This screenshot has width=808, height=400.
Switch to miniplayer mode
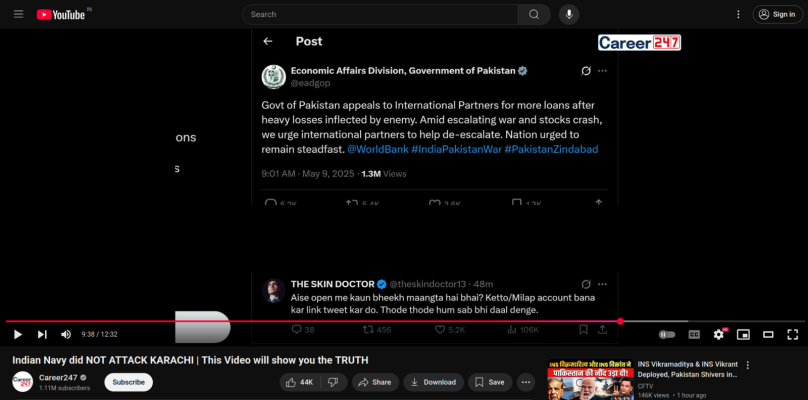coord(743,335)
